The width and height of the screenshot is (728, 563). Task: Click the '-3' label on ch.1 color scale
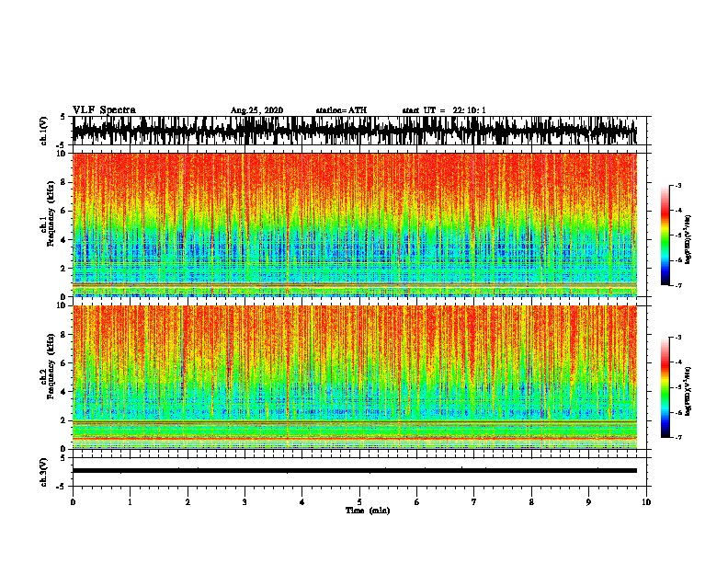pos(677,185)
